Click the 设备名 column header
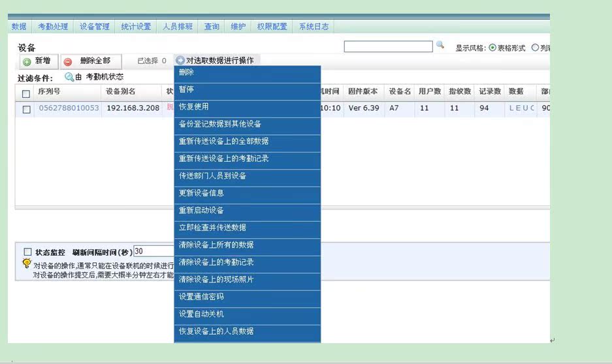612x364 pixels. click(x=400, y=91)
